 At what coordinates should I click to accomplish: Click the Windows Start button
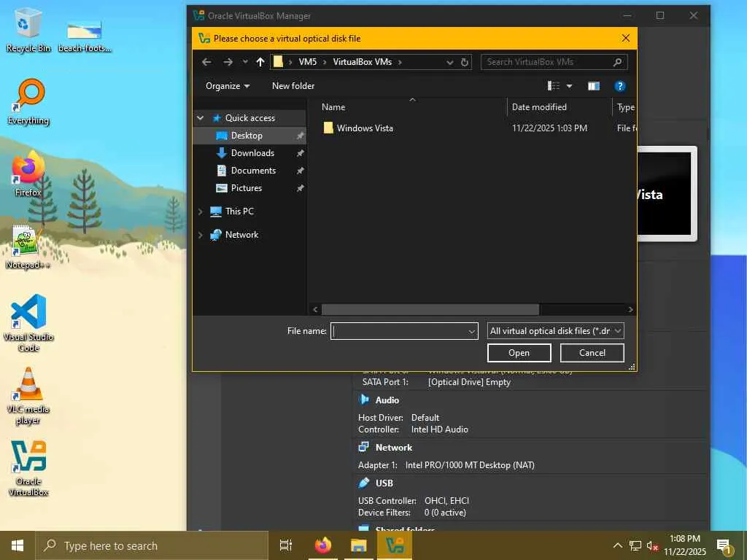[18, 545]
